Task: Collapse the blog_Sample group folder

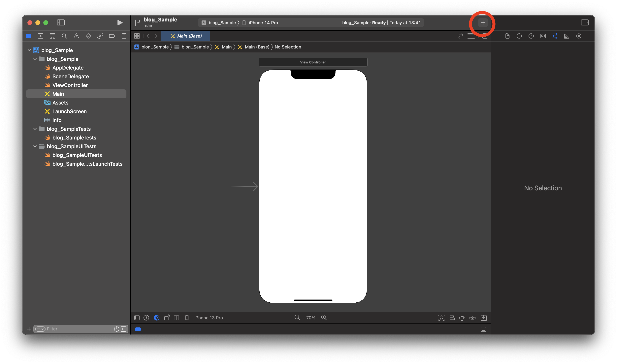Action: coord(35,59)
